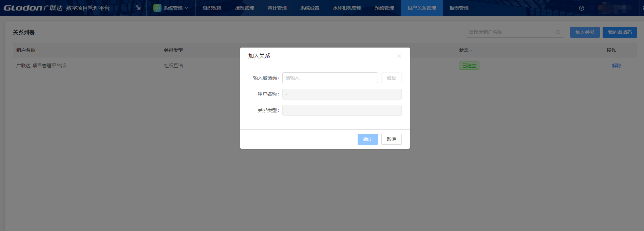
Task: Focus the 请搜索租户名称 search box
Action: pos(511,32)
